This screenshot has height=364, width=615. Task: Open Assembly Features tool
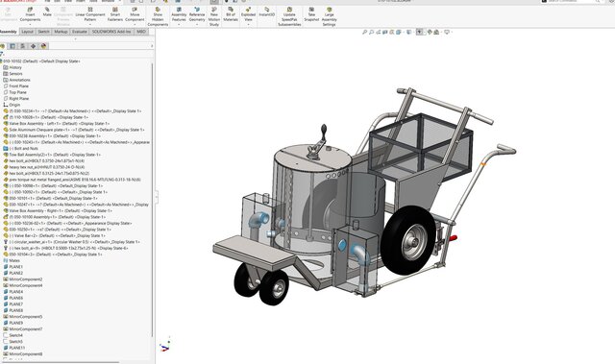[179, 14]
